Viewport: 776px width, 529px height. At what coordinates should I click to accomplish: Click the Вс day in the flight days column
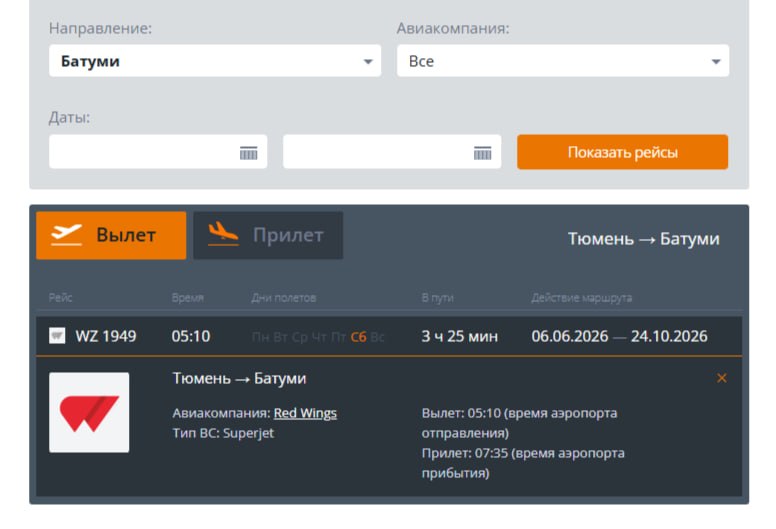[x=377, y=337]
